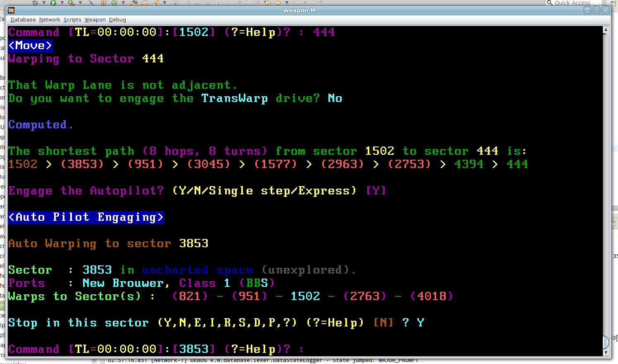618x364 pixels.
Task: Open the Scripts menu
Action: (72, 19)
